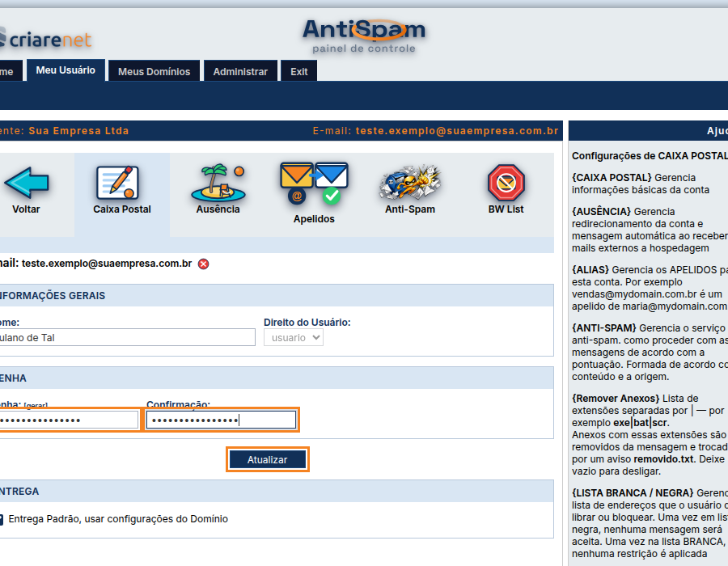The width and height of the screenshot is (728, 566).
Task: Click the Atualizar button
Action: 268,459
